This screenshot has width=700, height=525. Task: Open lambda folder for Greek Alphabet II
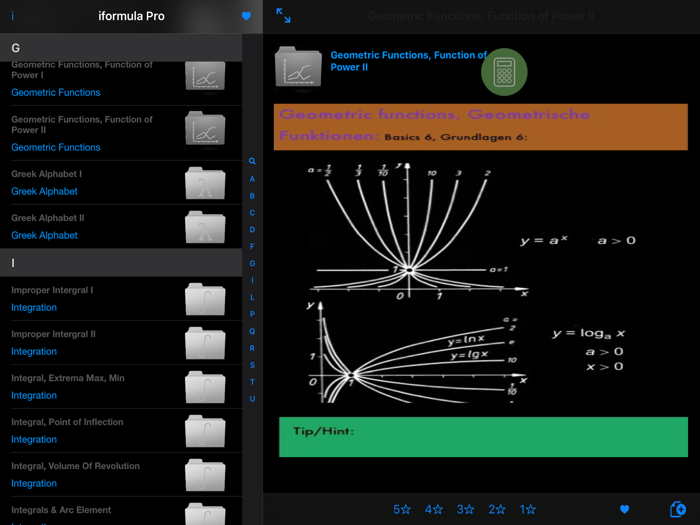tap(205, 227)
